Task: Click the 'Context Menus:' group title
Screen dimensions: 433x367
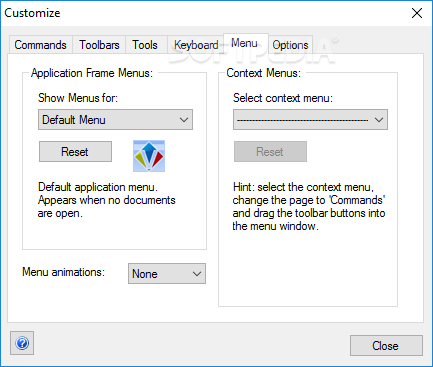Action: click(x=263, y=73)
